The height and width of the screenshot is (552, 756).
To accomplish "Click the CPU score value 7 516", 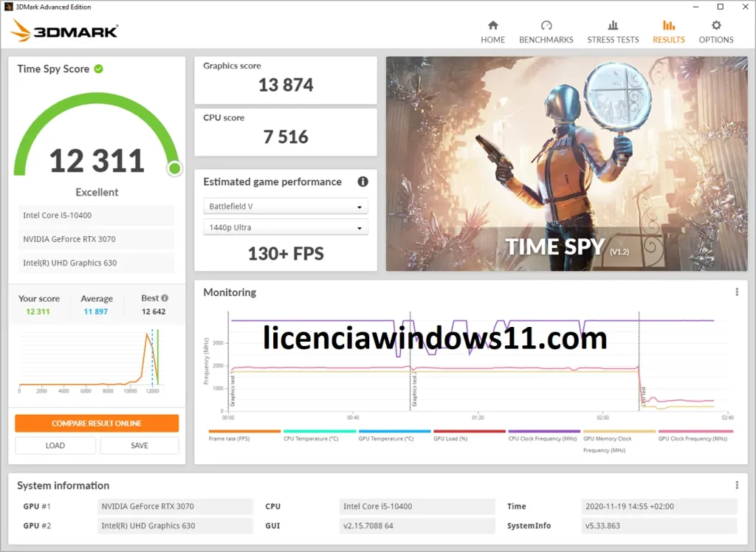I will (x=286, y=137).
